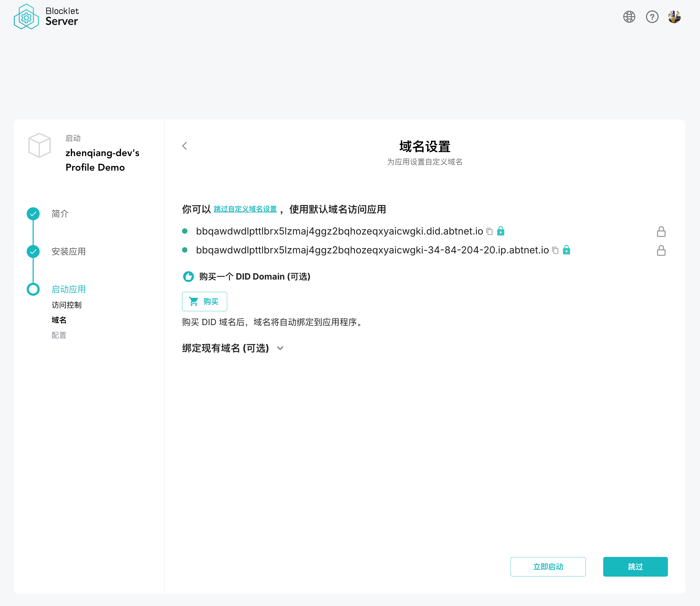This screenshot has width=700, height=606.
Task: Copy the ip.abtnet.io domain
Action: [x=555, y=250]
